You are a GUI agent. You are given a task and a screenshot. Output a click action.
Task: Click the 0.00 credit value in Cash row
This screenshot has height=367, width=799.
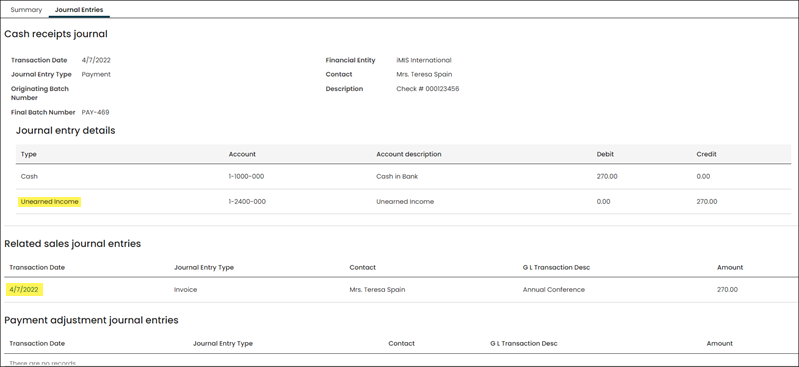pyautogui.click(x=703, y=176)
